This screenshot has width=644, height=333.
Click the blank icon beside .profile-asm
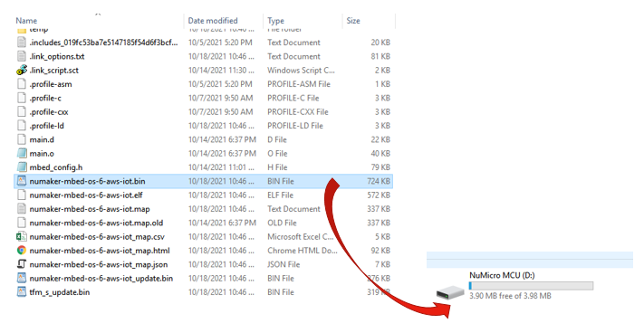[22, 84]
